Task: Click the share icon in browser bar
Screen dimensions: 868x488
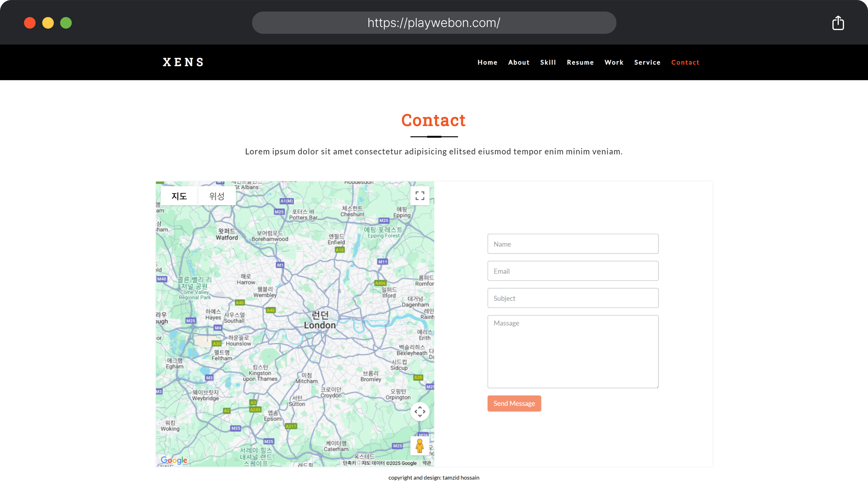Action: (838, 23)
